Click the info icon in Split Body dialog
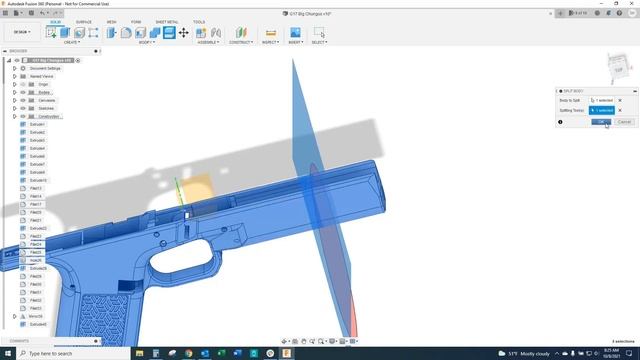640x360 pixels. point(560,122)
